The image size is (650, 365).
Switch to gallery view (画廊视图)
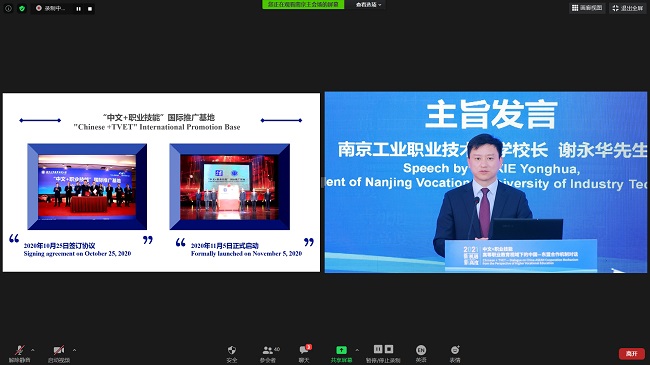(x=587, y=8)
